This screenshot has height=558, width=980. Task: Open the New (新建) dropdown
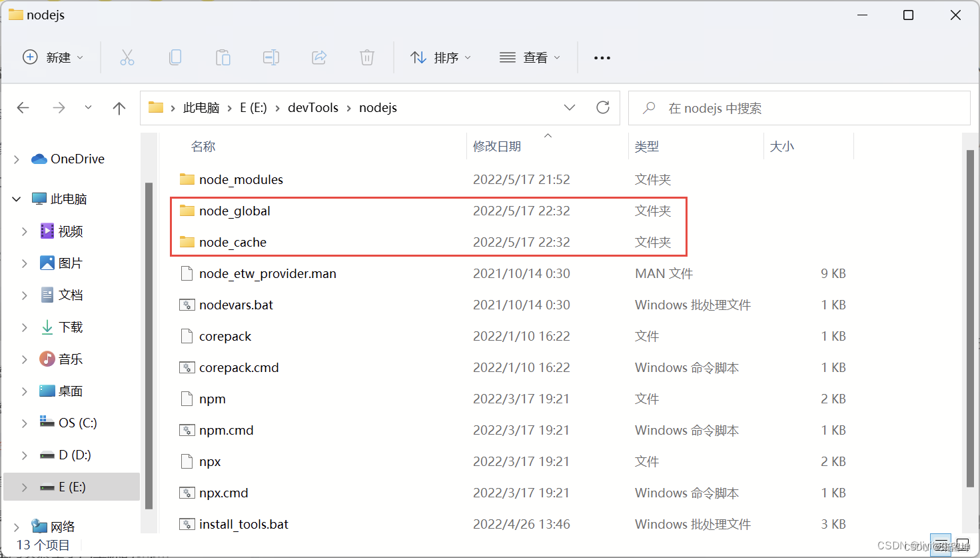pyautogui.click(x=53, y=58)
